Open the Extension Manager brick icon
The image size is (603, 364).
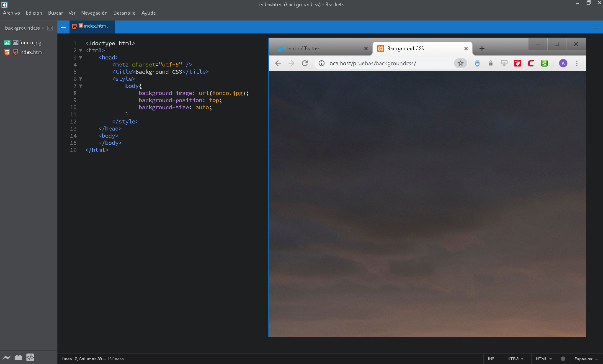(x=18, y=357)
